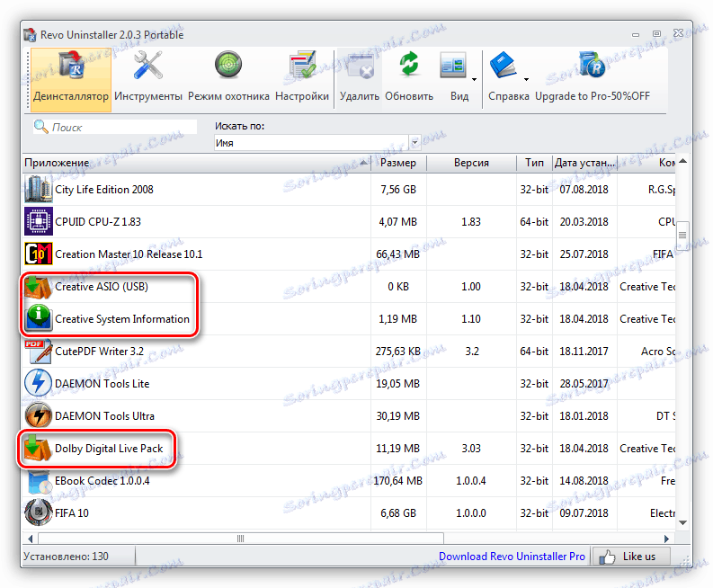Select the Creation Master 10 icon
Screen dimensions: 713x588
pos(38,254)
